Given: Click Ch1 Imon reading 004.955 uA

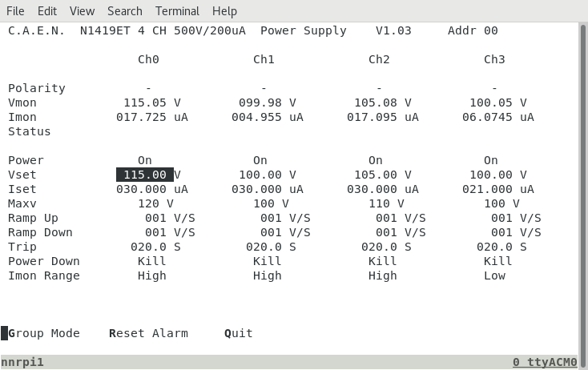Looking at the screenshot, I should [268, 118].
